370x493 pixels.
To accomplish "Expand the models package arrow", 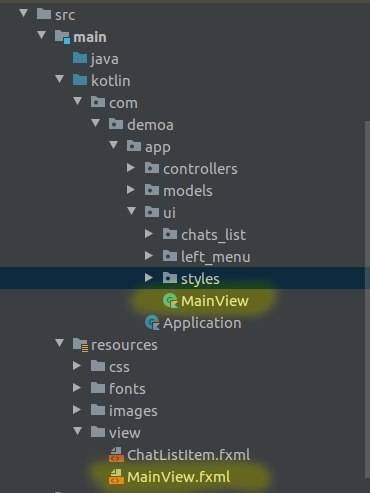I will [131, 190].
